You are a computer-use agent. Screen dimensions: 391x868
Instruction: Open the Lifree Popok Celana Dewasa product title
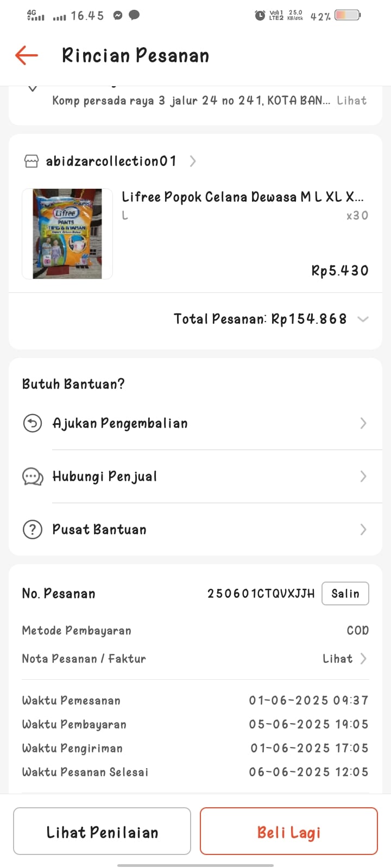(x=242, y=197)
